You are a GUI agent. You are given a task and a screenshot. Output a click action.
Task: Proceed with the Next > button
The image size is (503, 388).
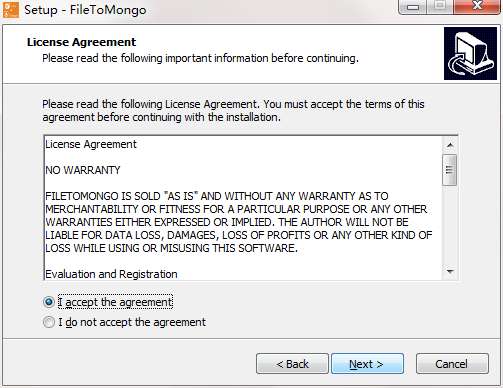(367, 364)
